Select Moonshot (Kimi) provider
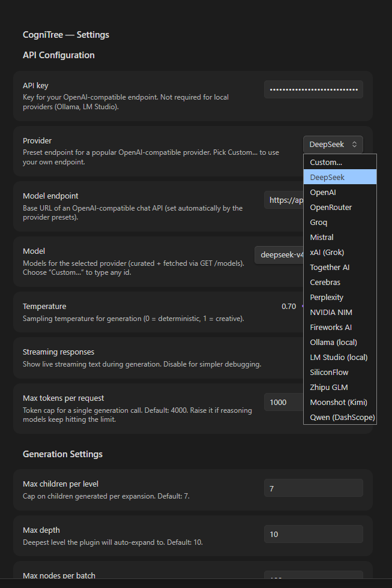This screenshot has width=392, height=588. click(340, 402)
